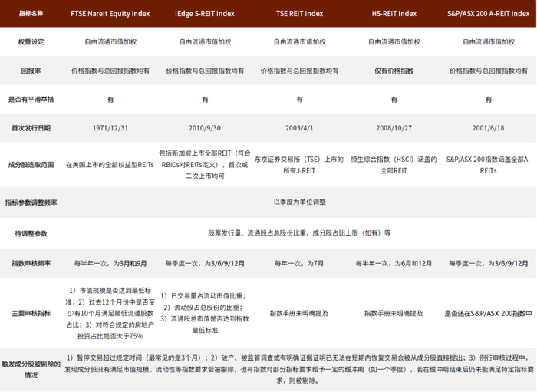Click the 待调整参数 row label
Viewport: 537px width, 392px height.
pyautogui.click(x=31, y=233)
